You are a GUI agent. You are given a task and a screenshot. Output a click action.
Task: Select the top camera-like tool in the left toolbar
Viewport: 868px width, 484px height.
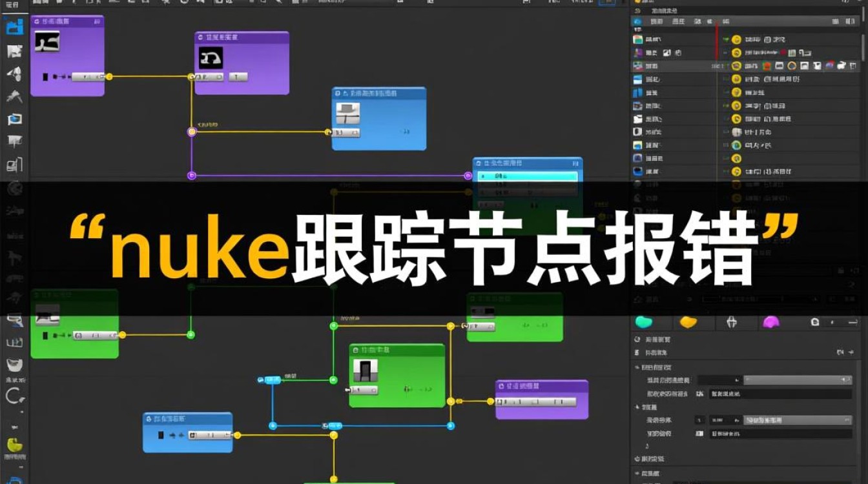tap(15, 26)
